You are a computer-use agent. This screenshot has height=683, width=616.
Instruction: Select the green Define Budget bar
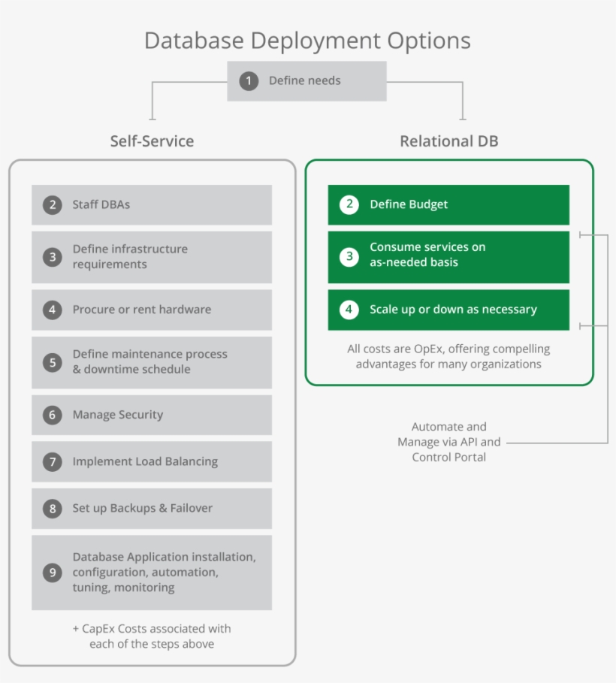click(448, 204)
